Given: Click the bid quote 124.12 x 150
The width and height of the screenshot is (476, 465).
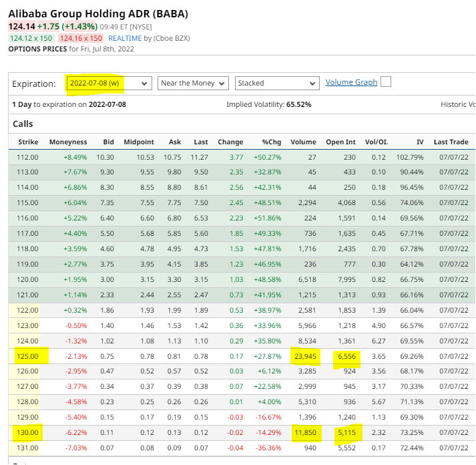Looking at the screenshot, I should 31,38.
